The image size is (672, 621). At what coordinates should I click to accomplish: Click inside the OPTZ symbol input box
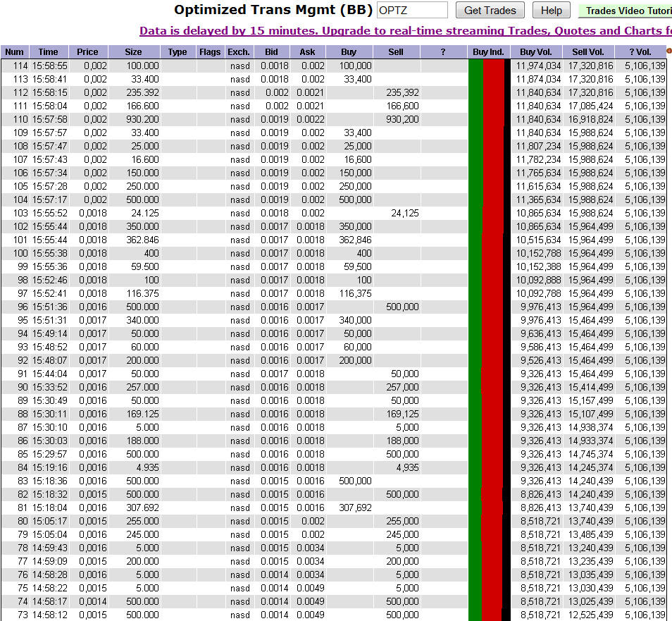click(412, 10)
